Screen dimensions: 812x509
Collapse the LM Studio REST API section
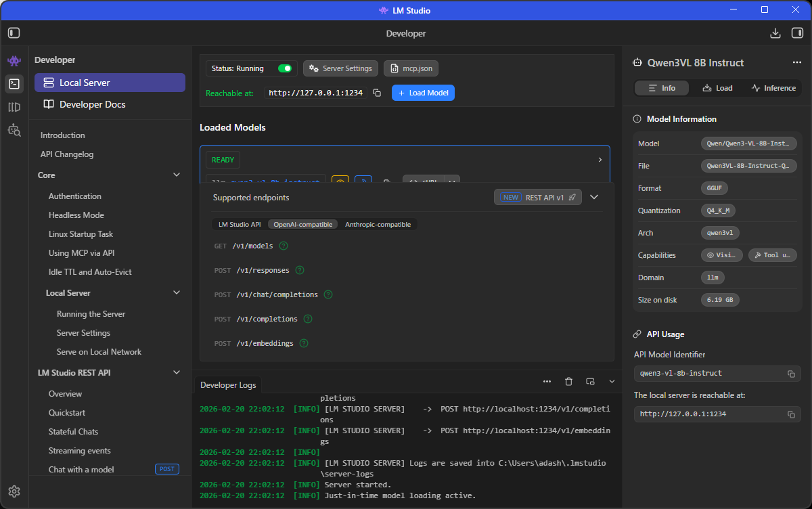click(177, 373)
